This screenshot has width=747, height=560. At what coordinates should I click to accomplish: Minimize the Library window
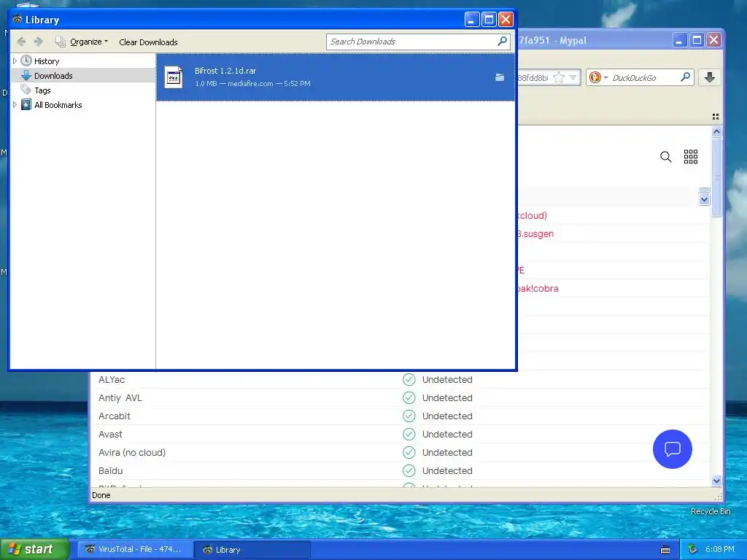(x=472, y=20)
